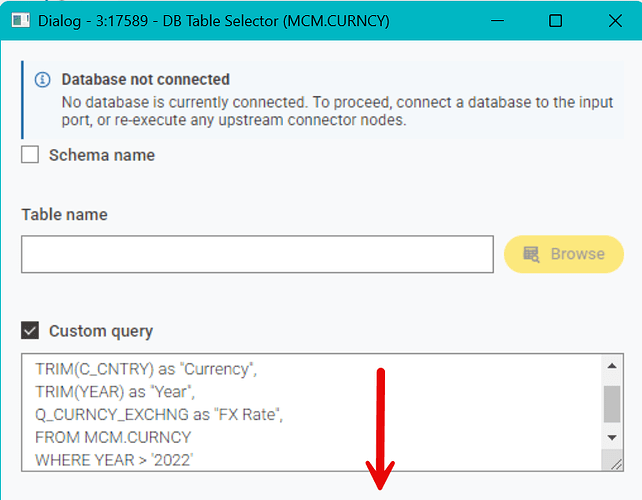This screenshot has height=500, width=642.
Task: Click the query scrollbar down arrow
Action: click(612, 438)
